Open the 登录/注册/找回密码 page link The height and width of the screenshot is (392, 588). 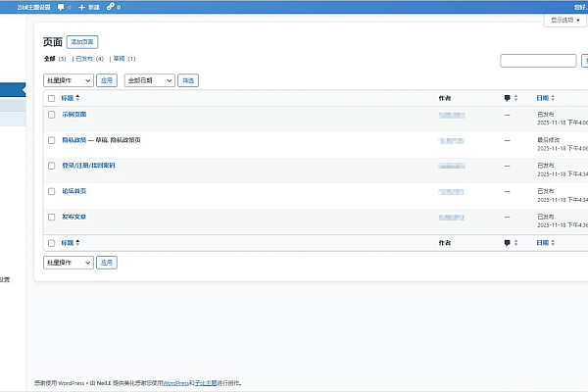pos(88,166)
